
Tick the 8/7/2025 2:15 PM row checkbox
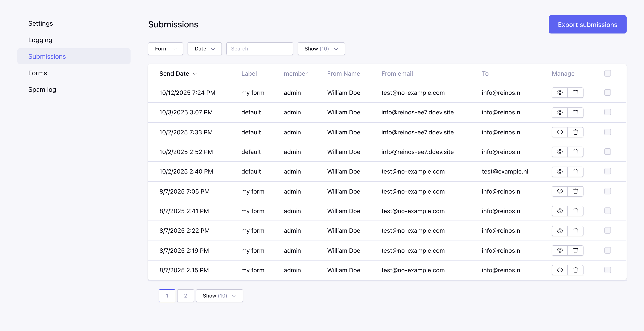[x=607, y=270]
